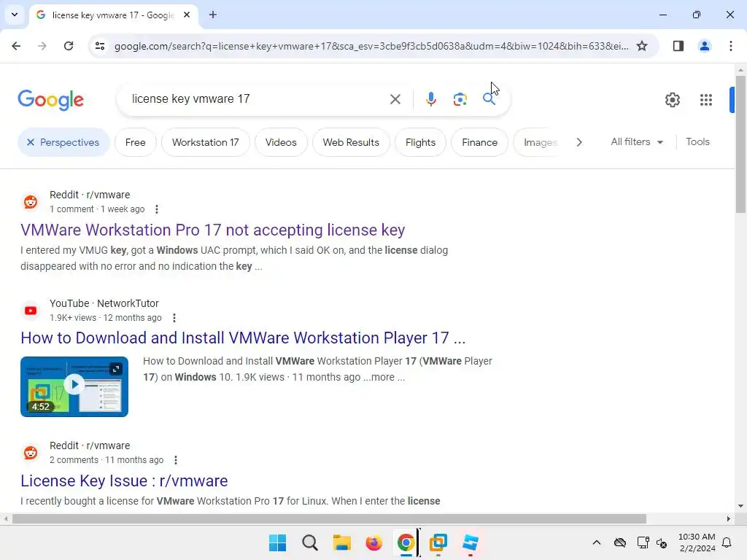Viewport: 747px width, 560px height.
Task: Open Windows Start menu
Action: point(277,542)
